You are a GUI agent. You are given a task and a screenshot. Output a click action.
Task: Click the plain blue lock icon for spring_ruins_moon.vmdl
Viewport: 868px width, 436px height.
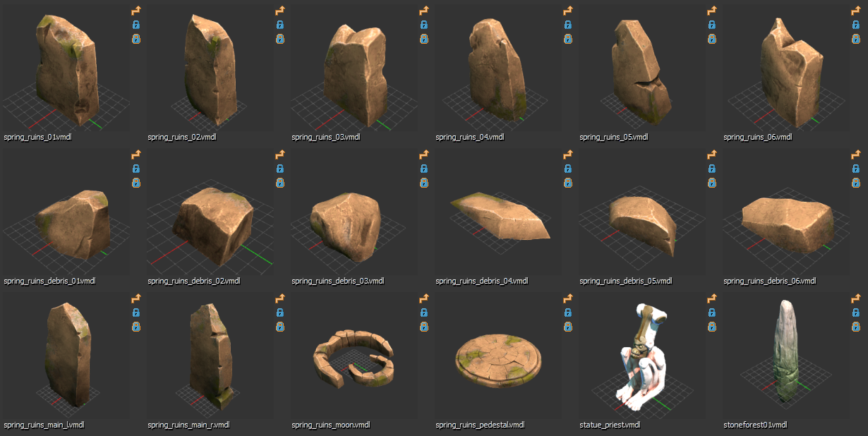click(424, 313)
